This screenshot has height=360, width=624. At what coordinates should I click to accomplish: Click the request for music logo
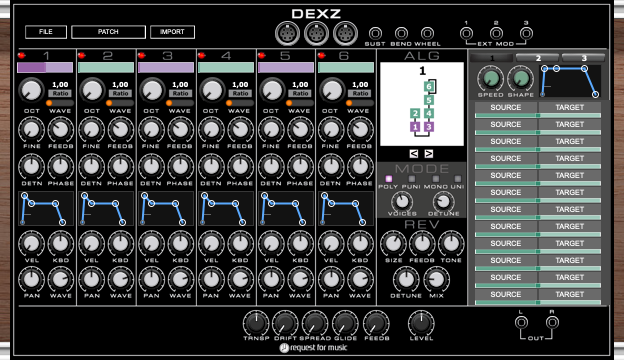click(313, 348)
